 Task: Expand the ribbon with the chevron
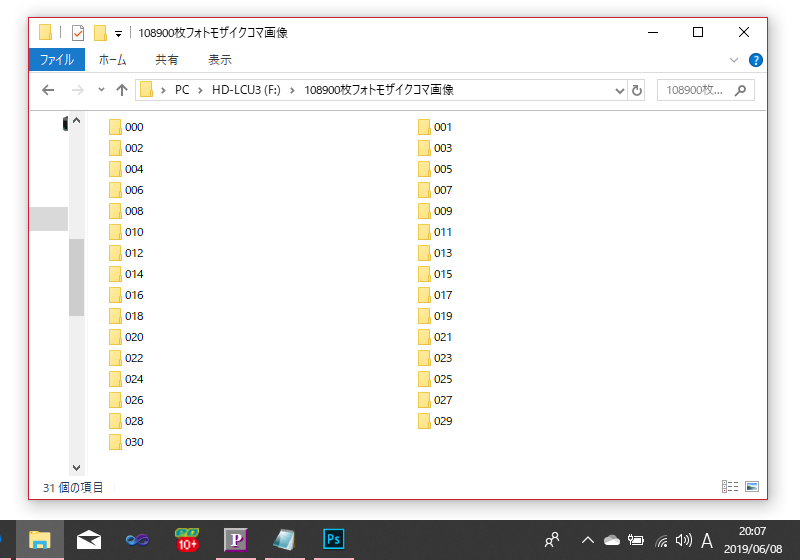point(734,60)
